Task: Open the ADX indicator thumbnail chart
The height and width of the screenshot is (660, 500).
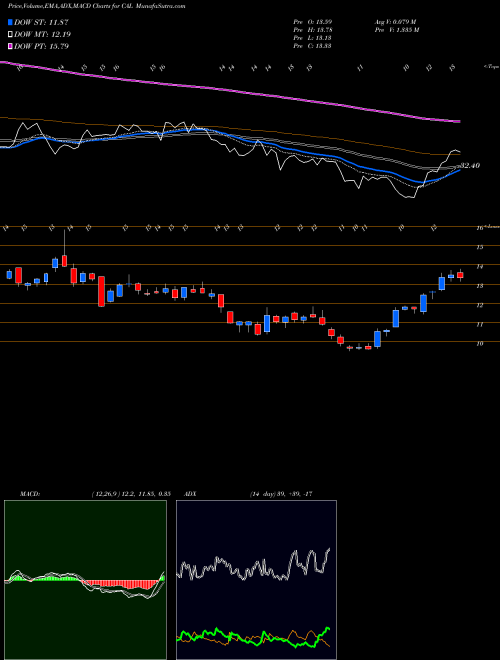Action: [256, 580]
